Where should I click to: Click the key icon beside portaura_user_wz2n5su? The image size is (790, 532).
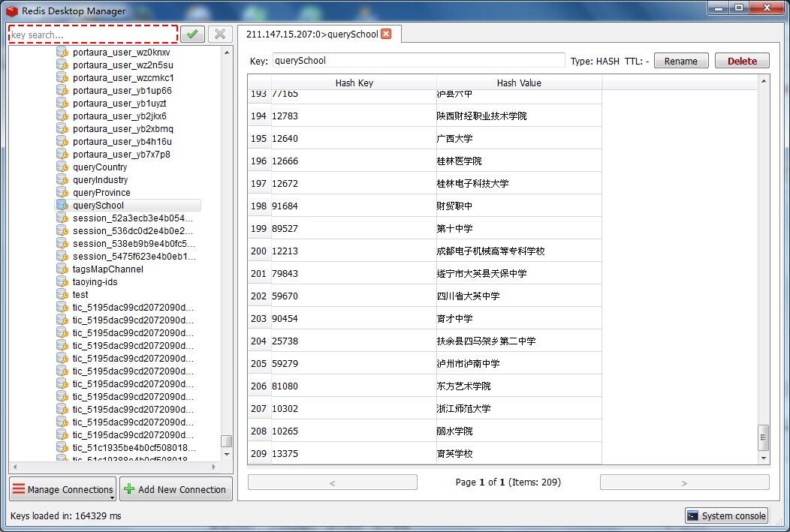[62, 65]
